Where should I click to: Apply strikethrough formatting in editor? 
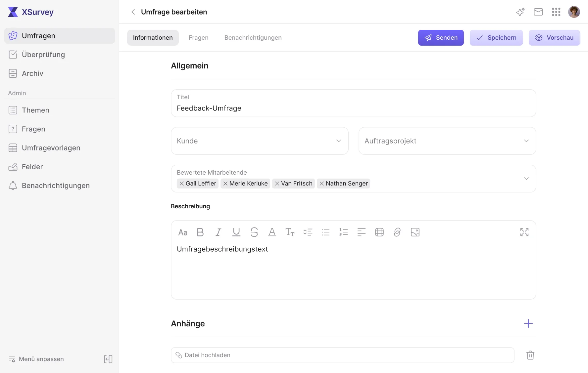coord(254,232)
